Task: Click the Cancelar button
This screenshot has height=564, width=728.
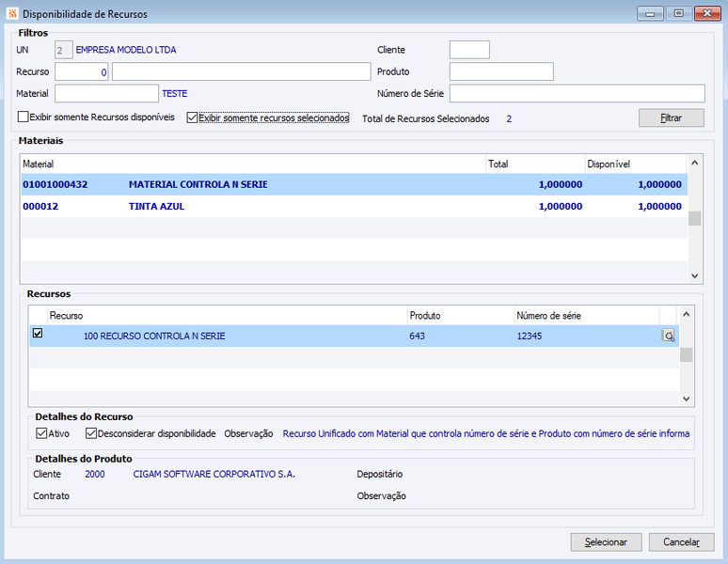Action: click(681, 541)
